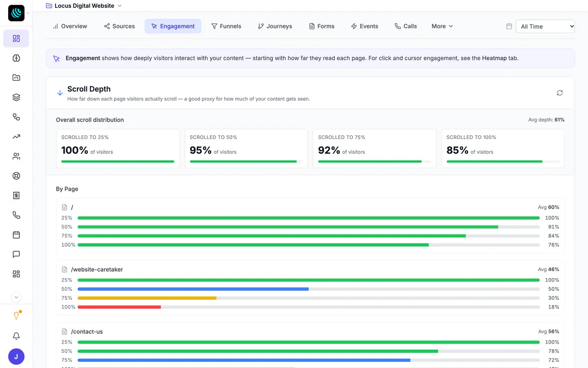Image resolution: width=588 pixels, height=368 pixels.
Task: Click the 'By Page' label
Action: (x=67, y=189)
